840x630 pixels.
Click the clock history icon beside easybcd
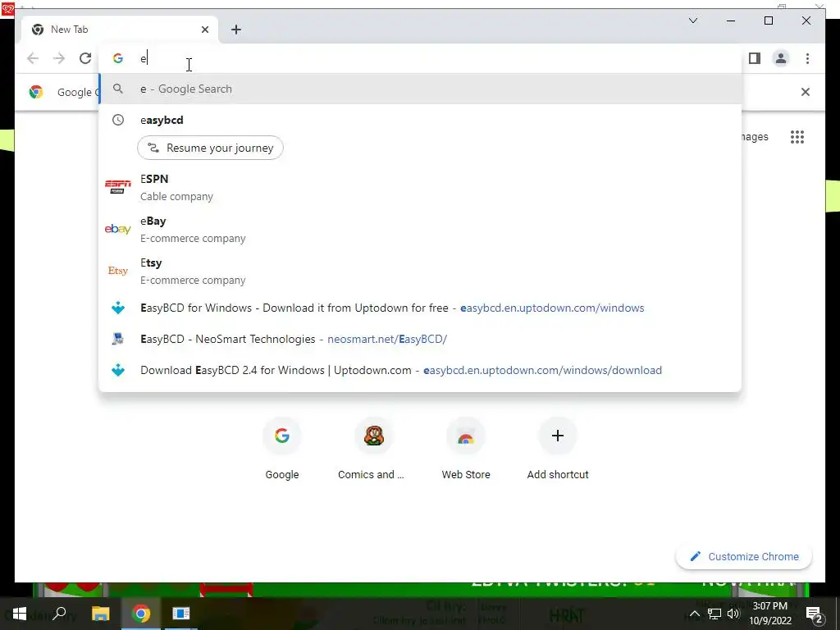point(118,120)
